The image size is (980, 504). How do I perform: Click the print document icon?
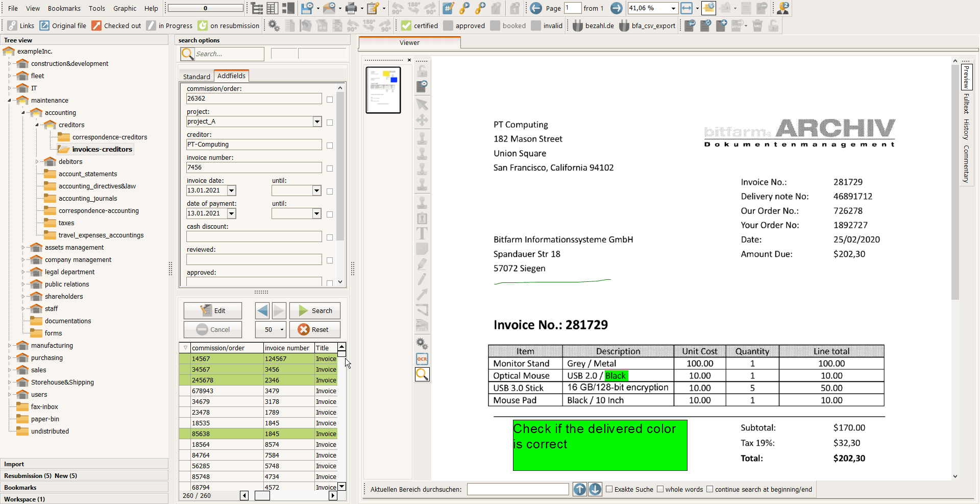[352, 8]
